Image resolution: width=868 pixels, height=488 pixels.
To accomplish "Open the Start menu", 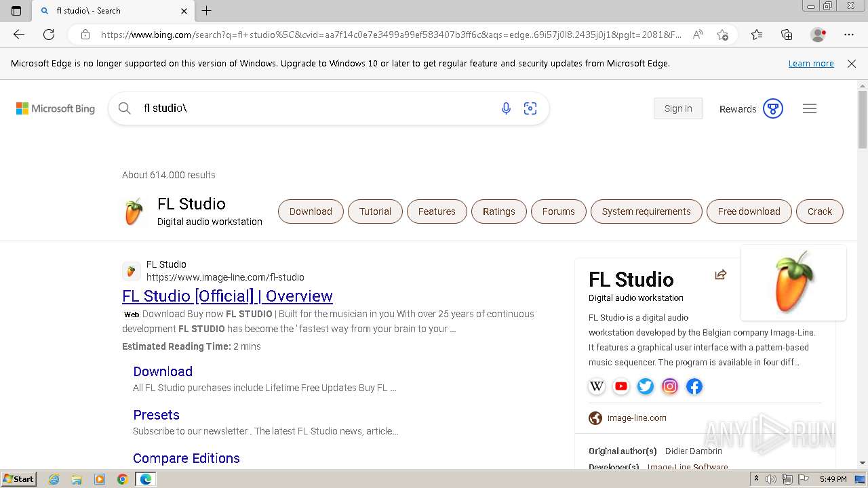I will pos(18,479).
